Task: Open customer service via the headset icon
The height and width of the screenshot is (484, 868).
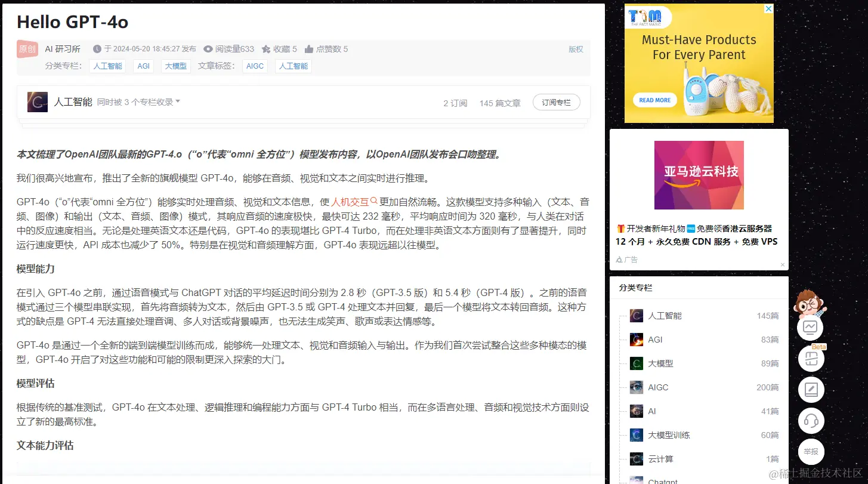Action: 811,421
